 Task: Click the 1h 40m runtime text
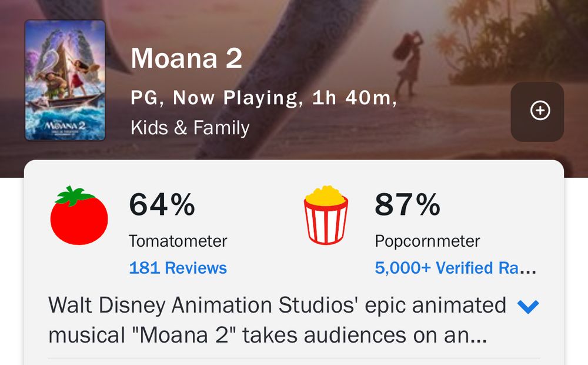coord(351,98)
